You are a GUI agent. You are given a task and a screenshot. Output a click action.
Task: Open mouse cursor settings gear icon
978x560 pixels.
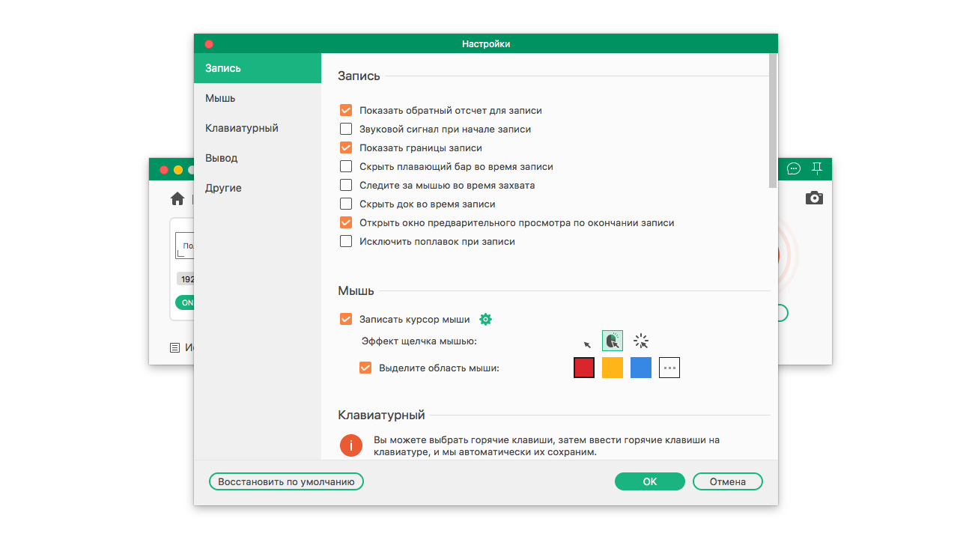[485, 320]
